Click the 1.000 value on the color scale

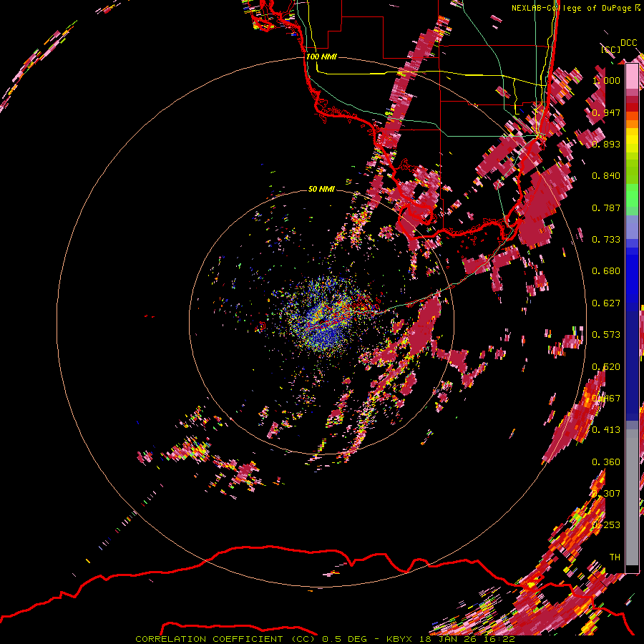(x=606, y=80)
